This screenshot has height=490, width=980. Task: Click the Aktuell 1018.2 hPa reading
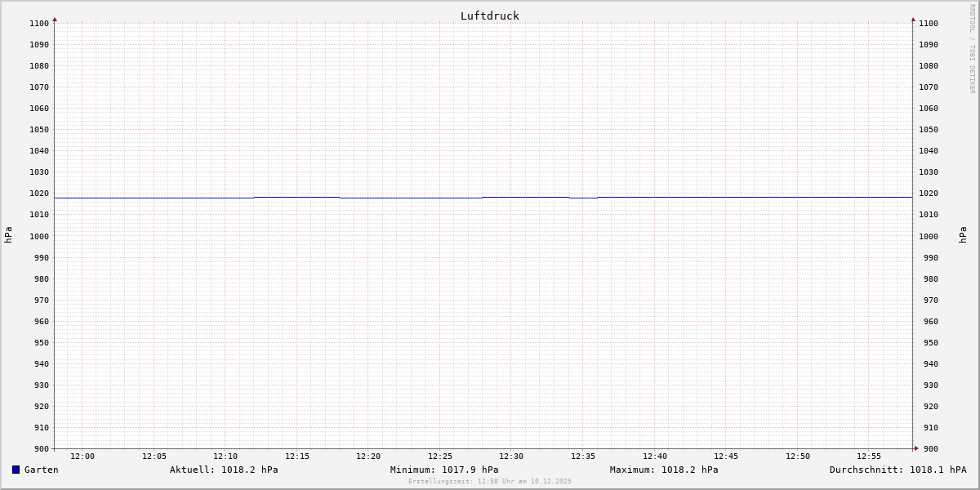pyautogui.click(x=224, y=470)
